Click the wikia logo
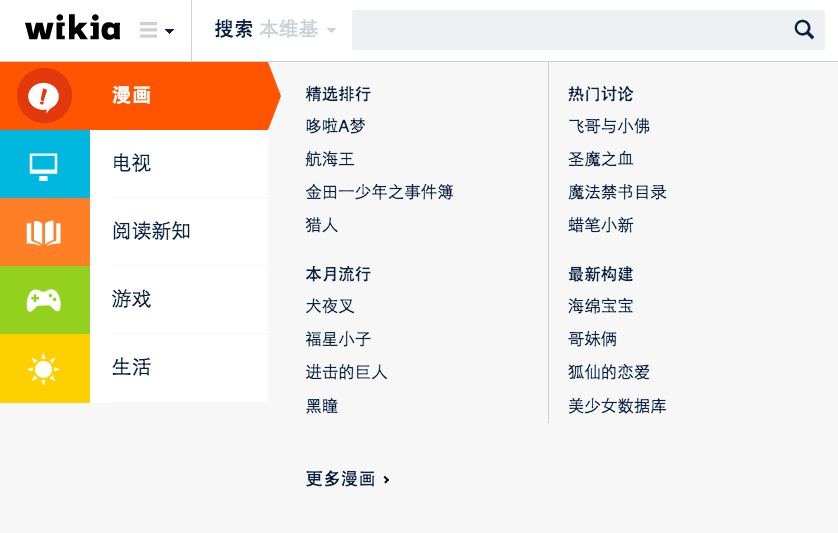 pos(73,28)
